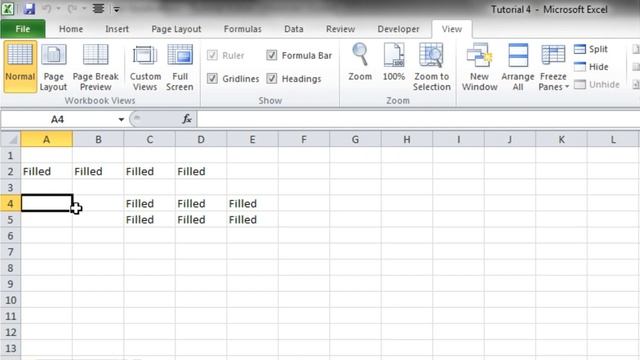Click Zoom to Selection
Image resolution: width=640 pixels, height=360 pixels.
pyautogui.click(x=431, y=67)
